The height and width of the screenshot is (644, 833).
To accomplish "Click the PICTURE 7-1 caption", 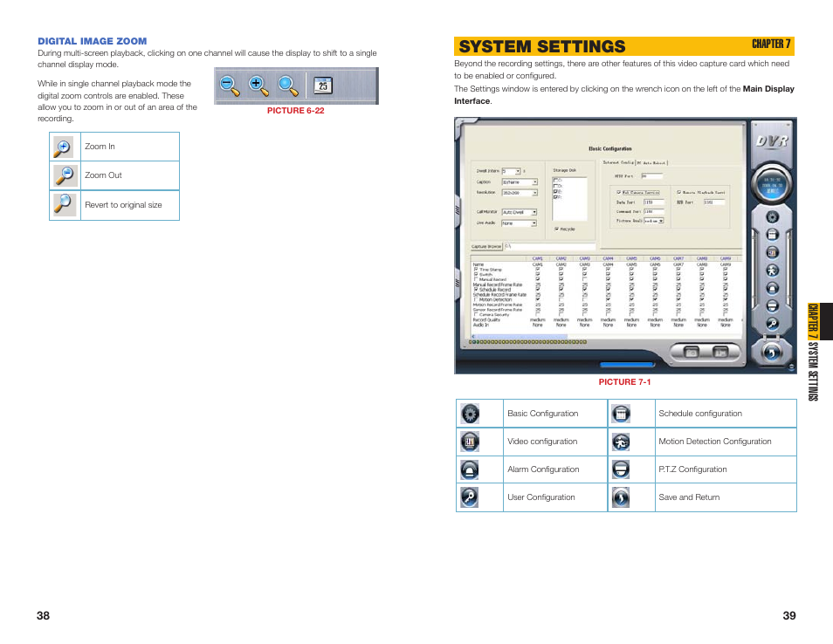I will [624, 381].
